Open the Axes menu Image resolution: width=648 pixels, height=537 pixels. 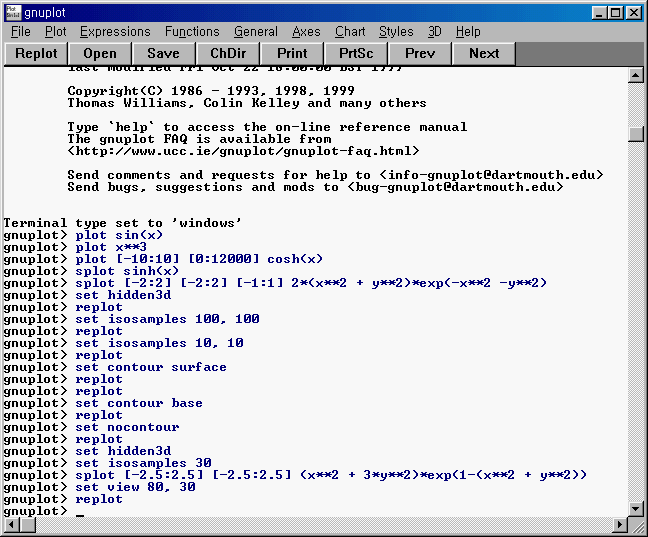point(306,32)
